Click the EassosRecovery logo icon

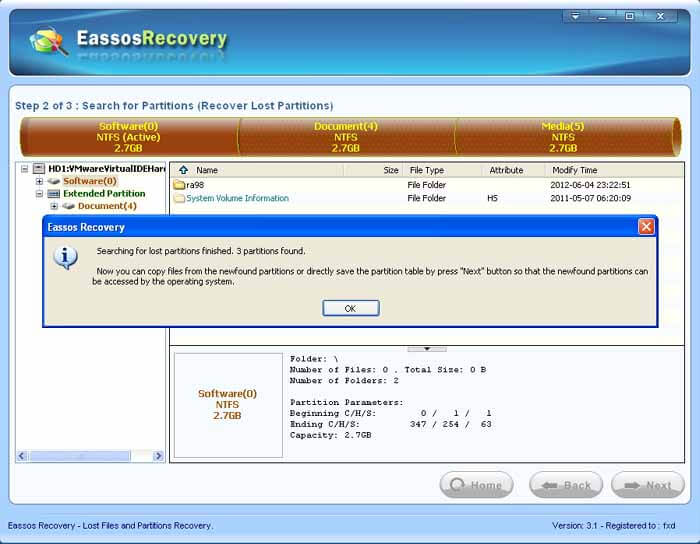click(x=49, y=42)
